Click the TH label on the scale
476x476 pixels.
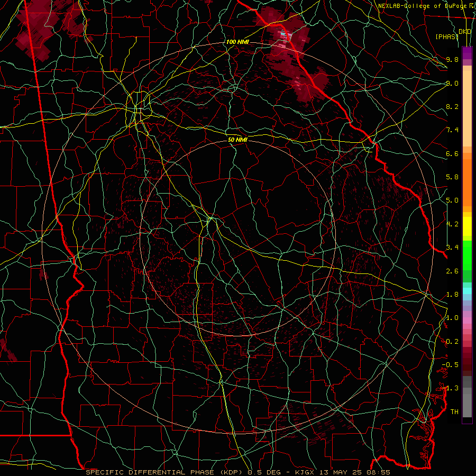point(454,412)
